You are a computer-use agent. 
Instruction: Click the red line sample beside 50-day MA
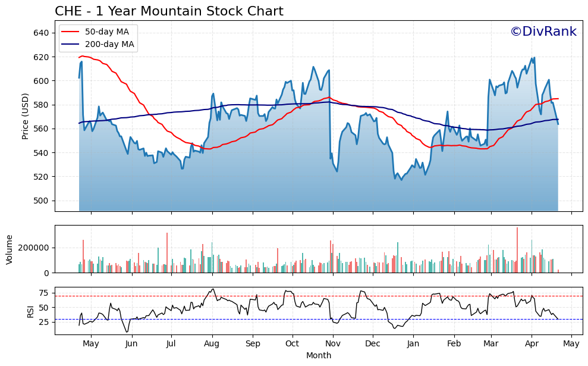pyautogui.click(x=70, y=32)
